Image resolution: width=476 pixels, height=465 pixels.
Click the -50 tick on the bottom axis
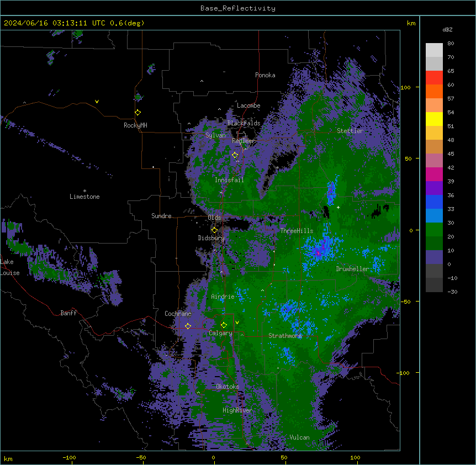point(141,457)
